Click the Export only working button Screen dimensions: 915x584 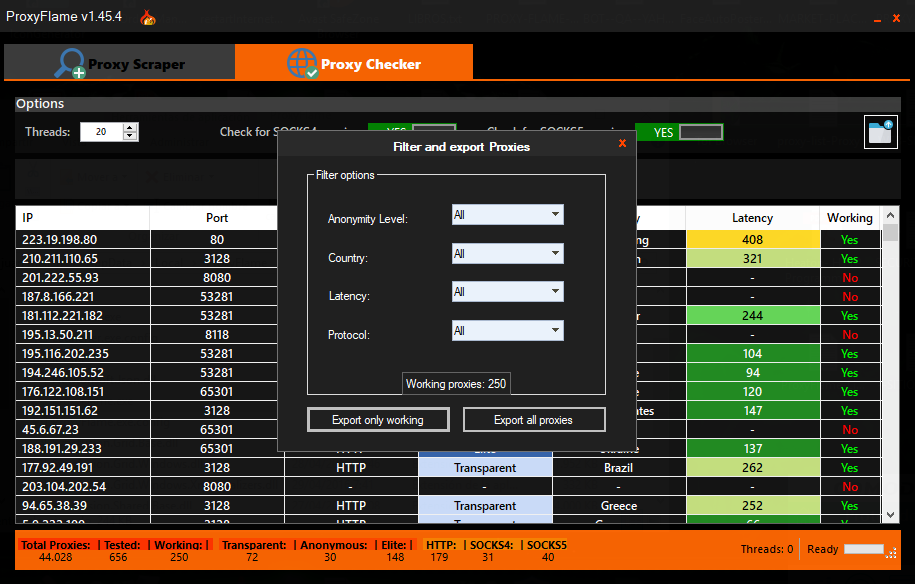point(377,420)
